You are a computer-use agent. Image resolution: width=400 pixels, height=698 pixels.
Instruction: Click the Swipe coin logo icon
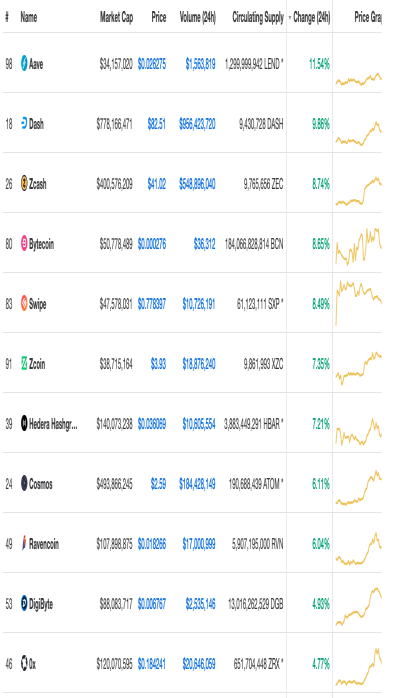tap(24, 304)
